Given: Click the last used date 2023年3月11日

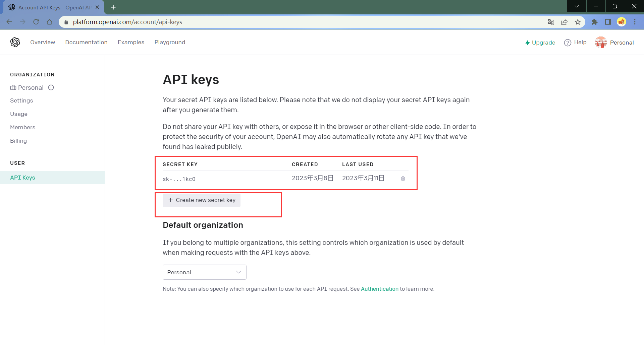Looking at the screenshot, I should [x=363, y=178].
